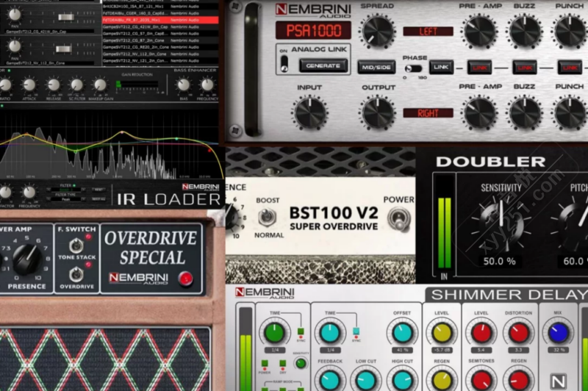Click the Release knob in IR Loader compressor
Screen dimensions: 588x391
53,85
